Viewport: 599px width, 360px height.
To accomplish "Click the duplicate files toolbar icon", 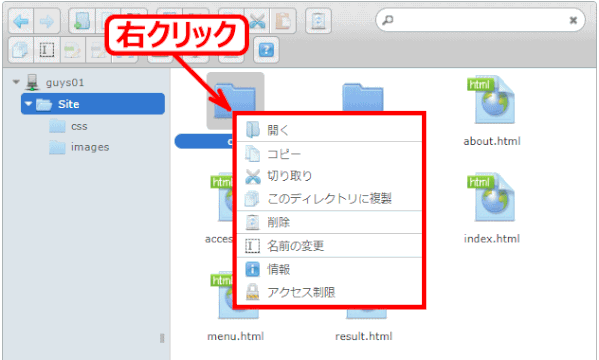I will pyautogui.click(x=21, y=50).
